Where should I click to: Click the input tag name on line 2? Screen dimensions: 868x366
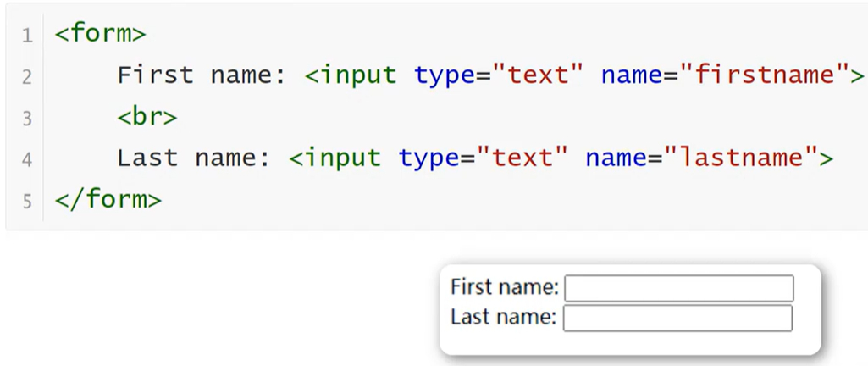tap(358, 75)
